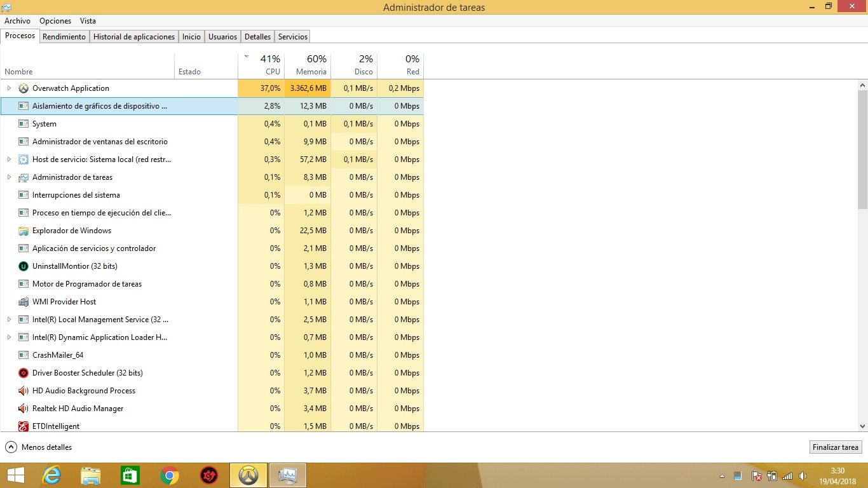868x488 pixels.
Task: Switch to the Rendimiento tab
Action: 64,36
